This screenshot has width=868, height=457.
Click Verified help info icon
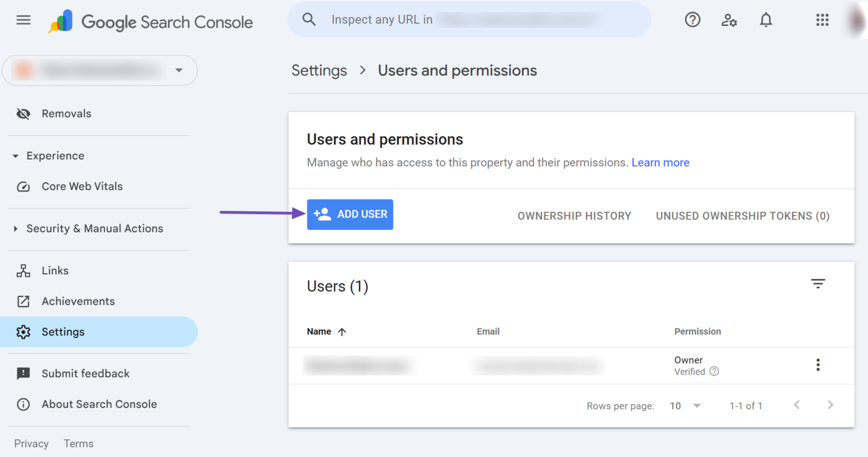click(714, 371)
